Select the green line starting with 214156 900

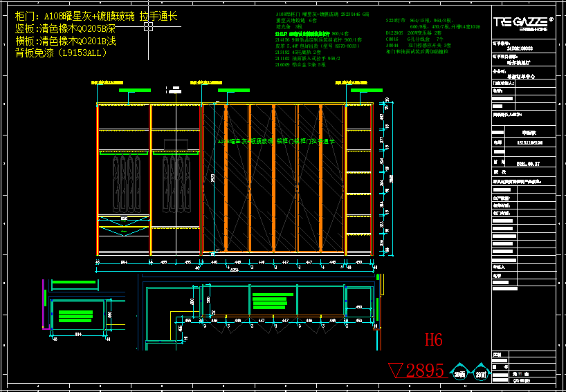click(x=318, y=39)
